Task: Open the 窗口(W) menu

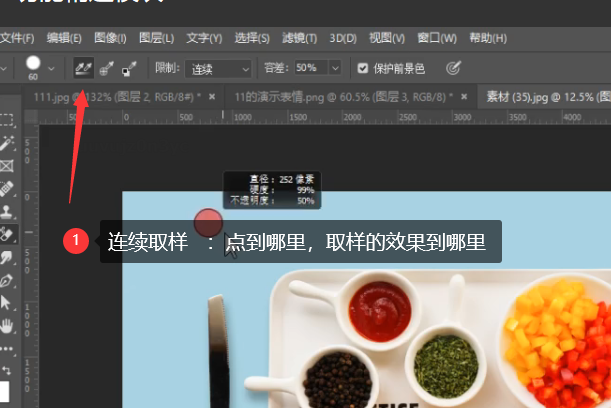Action: (437, 38)
